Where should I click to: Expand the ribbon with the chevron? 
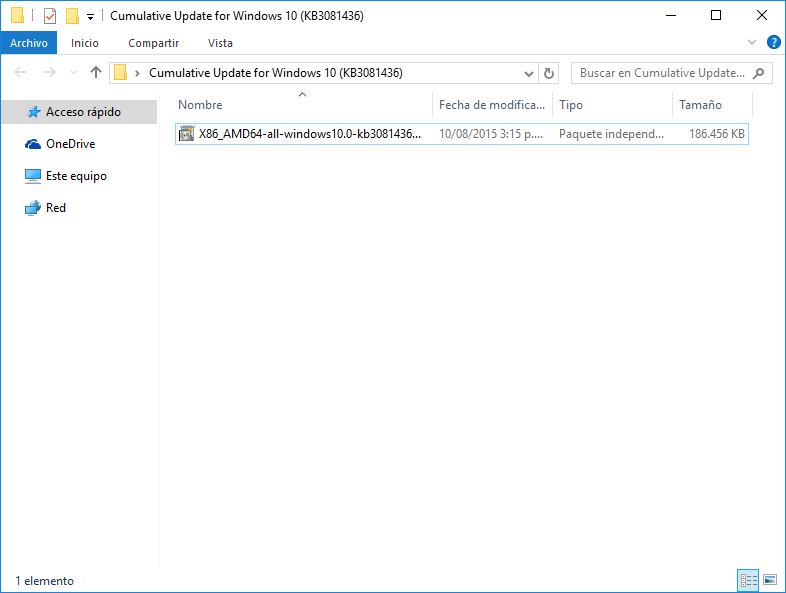[751, 42]
